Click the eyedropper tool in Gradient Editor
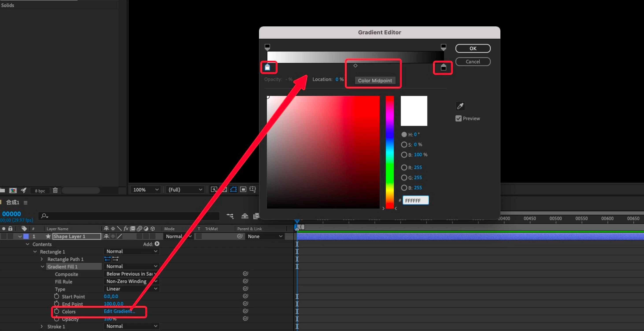The height and width of the screenshot is (331, 644). coord(460,106)
